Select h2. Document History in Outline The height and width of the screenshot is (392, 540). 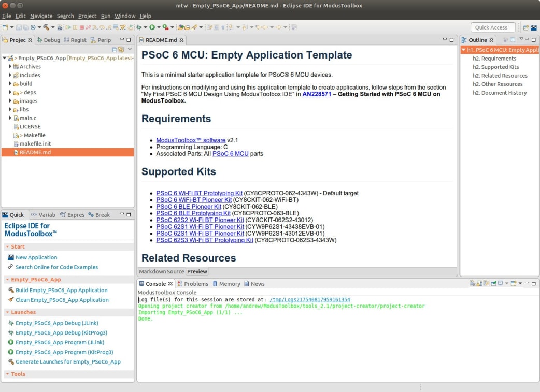500,93
